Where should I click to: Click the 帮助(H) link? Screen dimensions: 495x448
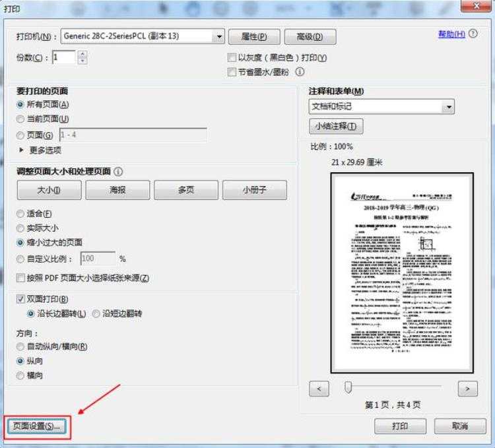point(451,34)
